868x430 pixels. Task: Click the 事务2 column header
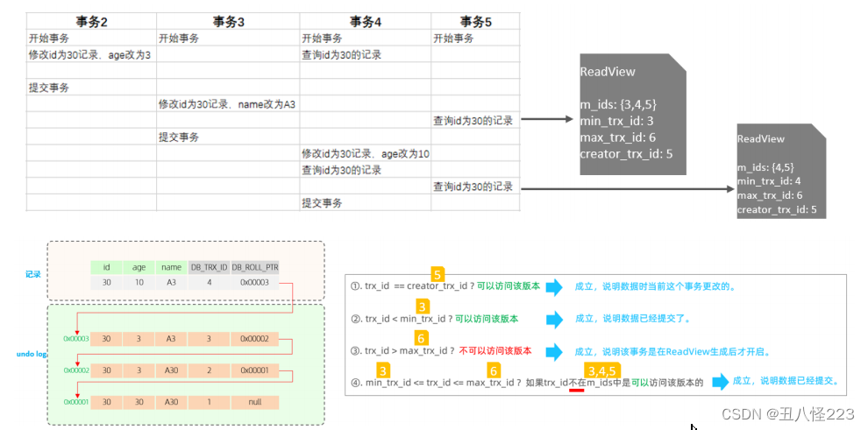click(91, 22)
